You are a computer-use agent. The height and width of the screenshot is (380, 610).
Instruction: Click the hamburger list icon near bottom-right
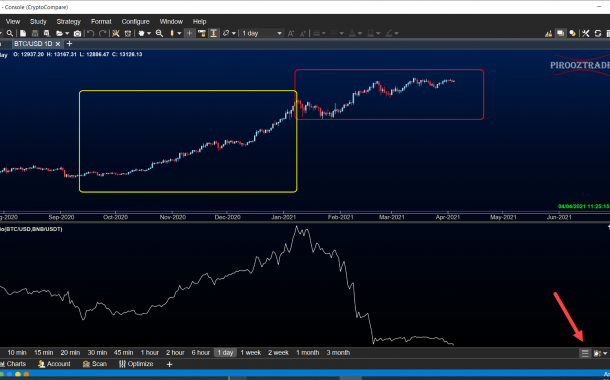click(x=584, y=353)
